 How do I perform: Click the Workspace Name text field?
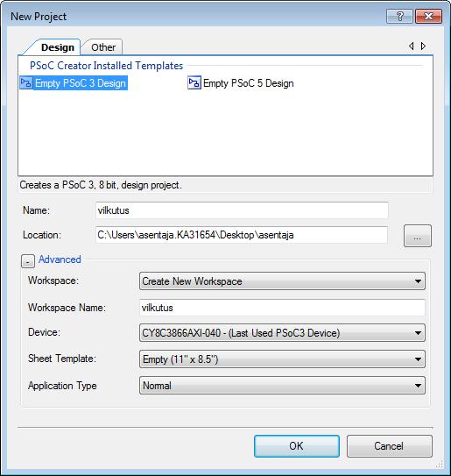point(282,308)
